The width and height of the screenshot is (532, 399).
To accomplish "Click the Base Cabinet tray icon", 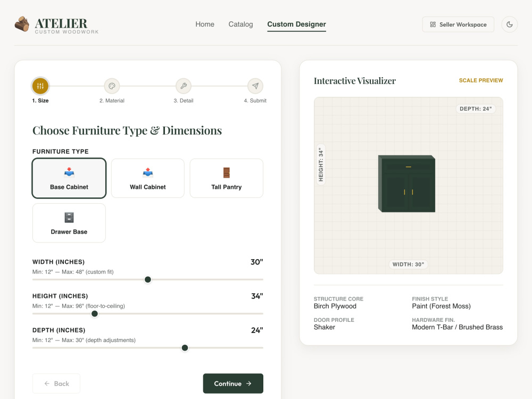I will point(69,173).
